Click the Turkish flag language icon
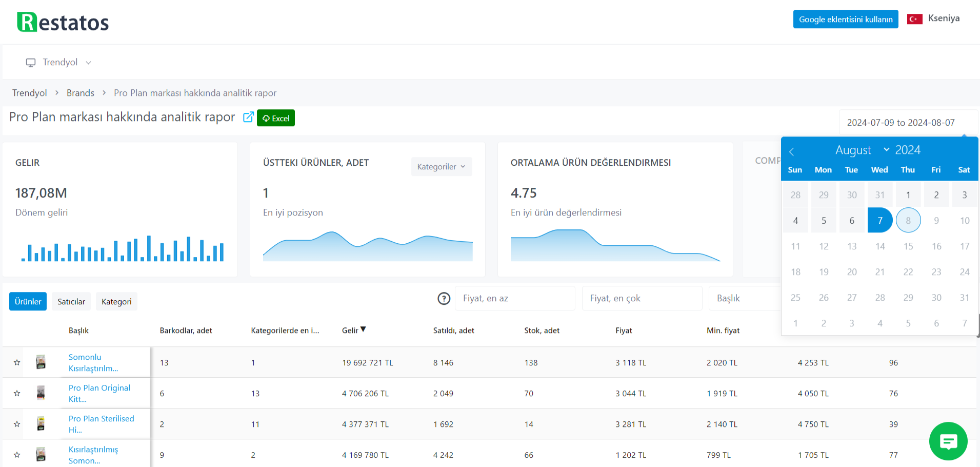Viewport: 980px width, 467px height. pyautogui.click(x=915, y=19)
